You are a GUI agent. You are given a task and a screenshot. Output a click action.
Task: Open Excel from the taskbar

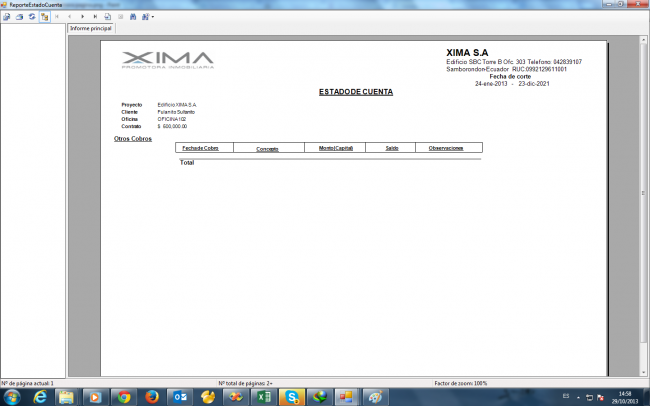tap(264, 397)
